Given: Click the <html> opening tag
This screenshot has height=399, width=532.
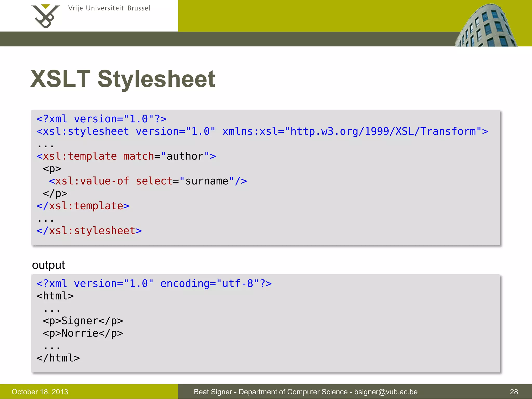Looking at the screenshot, I should pos(55,296).
